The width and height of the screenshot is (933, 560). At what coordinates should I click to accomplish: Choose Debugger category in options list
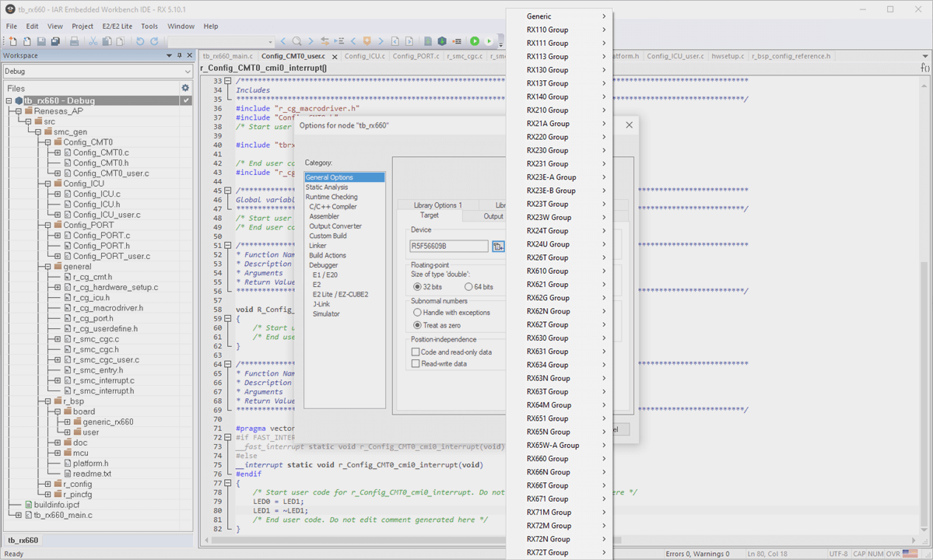tap(324, 265)
